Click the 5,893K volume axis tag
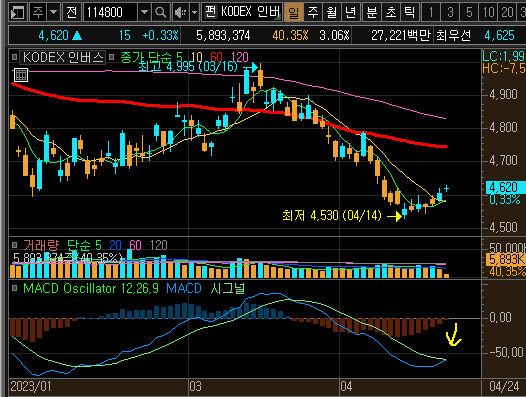This screenshot has height=397, width=526. 506,259
